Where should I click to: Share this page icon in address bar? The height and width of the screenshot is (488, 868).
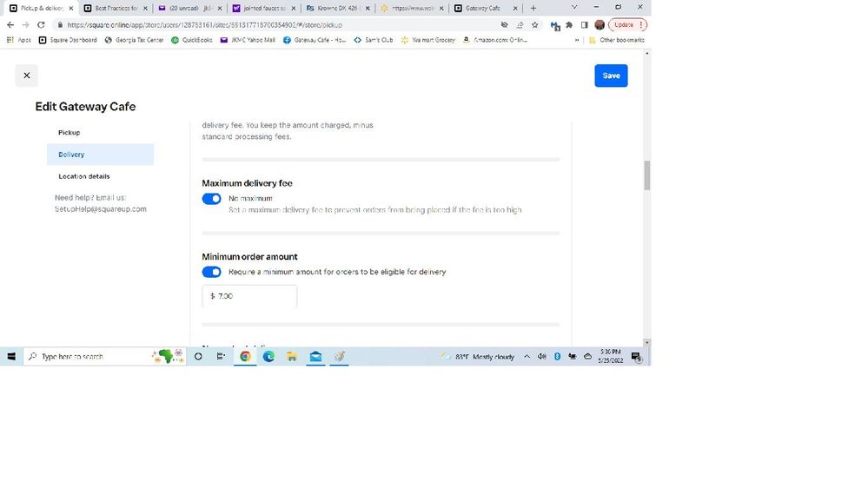520,25
